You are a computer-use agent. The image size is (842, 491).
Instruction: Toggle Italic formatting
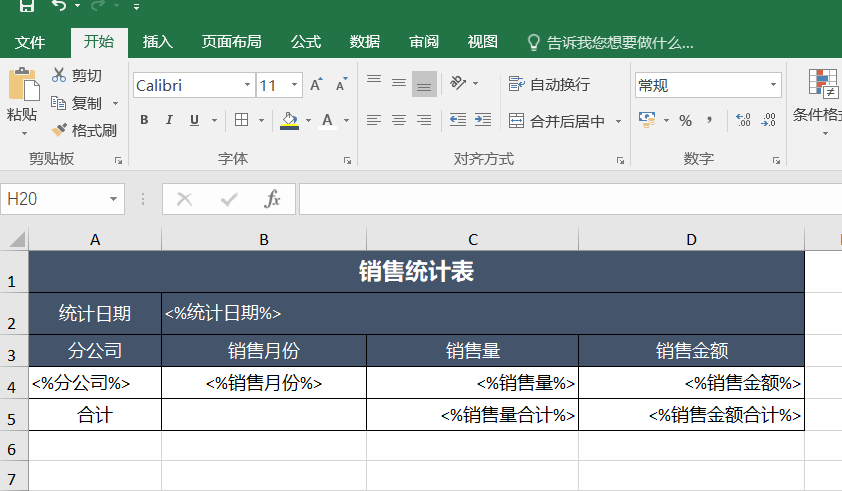click(169, 120)
